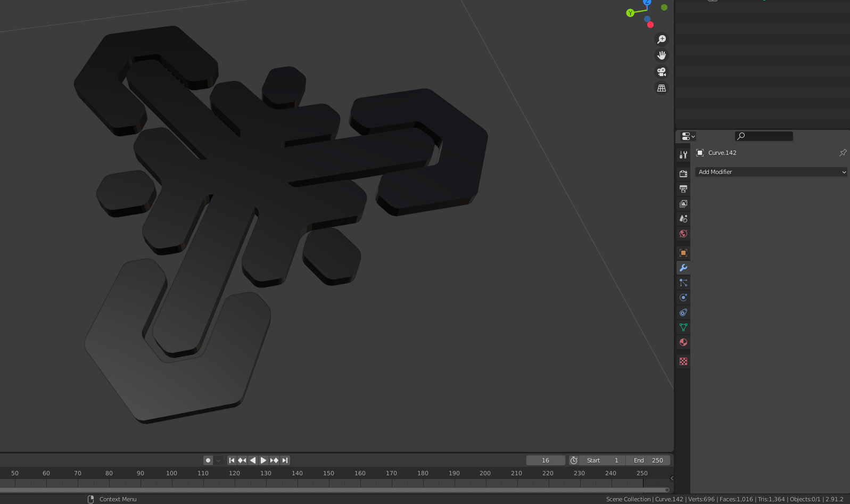This screenshot has height=504, width=850.
Task: Click the hand pan view icon
Action: pos(662,55)
